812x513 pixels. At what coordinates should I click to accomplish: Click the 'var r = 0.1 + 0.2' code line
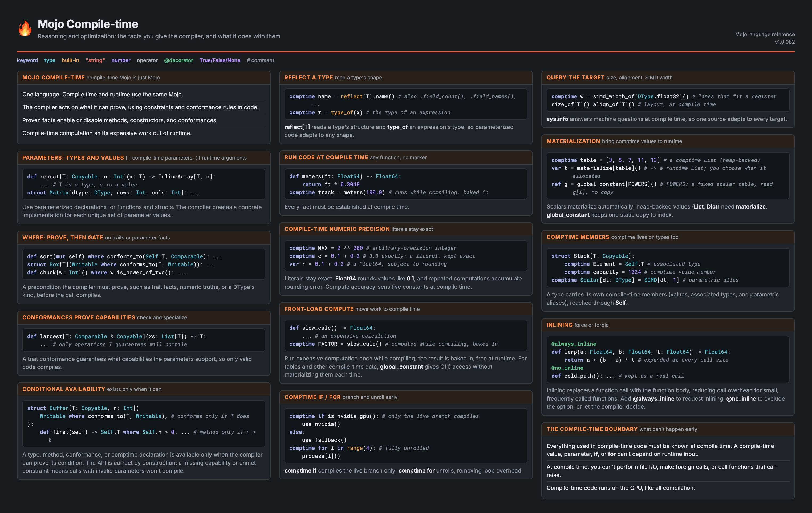368,264
